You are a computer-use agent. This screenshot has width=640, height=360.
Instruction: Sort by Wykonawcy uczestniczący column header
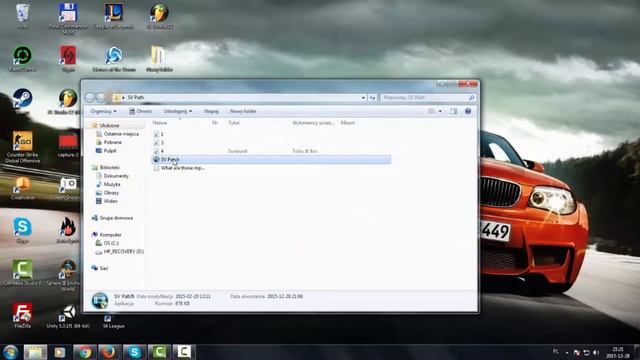pyautogui.click(x=313, y=123)
